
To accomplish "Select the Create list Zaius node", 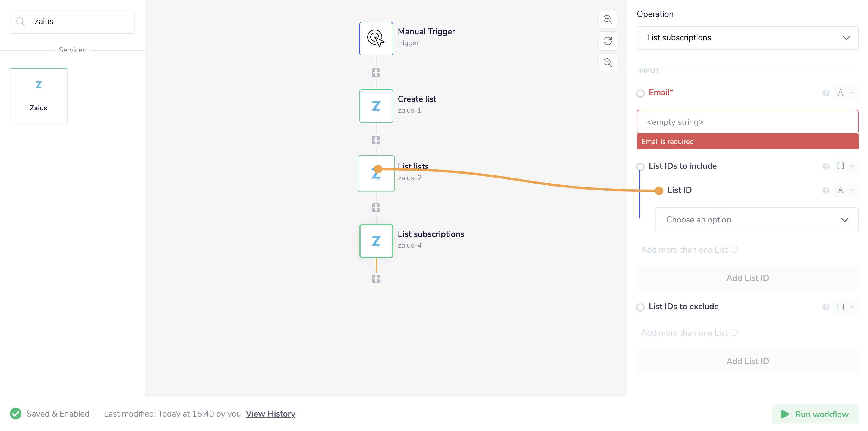I will coord(376,106).
